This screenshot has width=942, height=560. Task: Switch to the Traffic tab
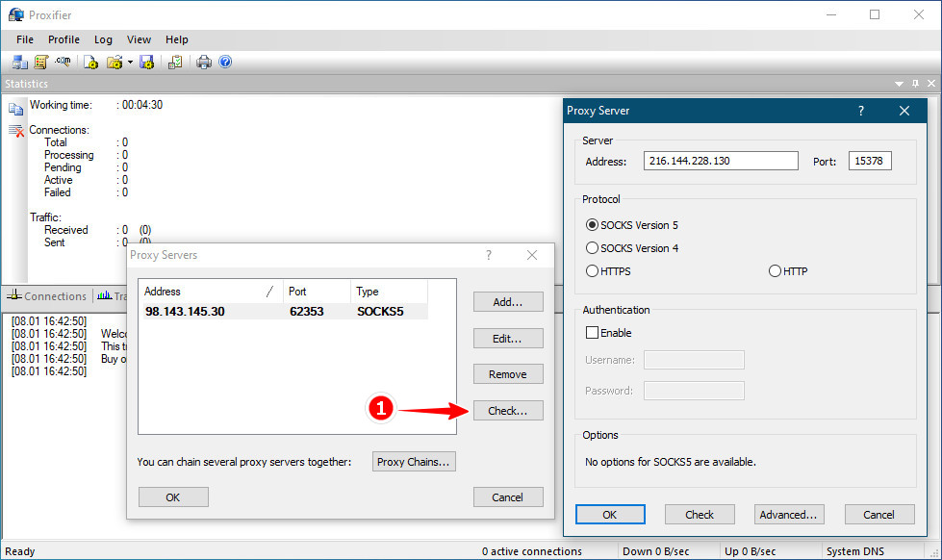coord(113,296)
